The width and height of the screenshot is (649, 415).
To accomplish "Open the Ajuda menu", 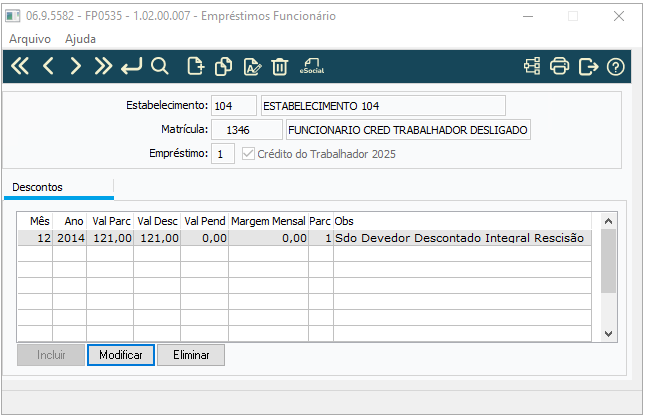I will pos(80,39).
